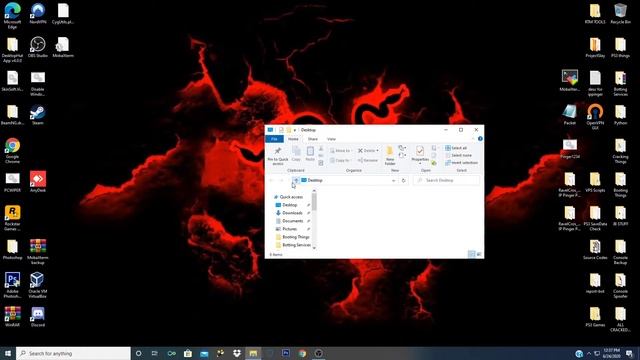Select the NordVPN desktop shortcut

tap(38, 13)
